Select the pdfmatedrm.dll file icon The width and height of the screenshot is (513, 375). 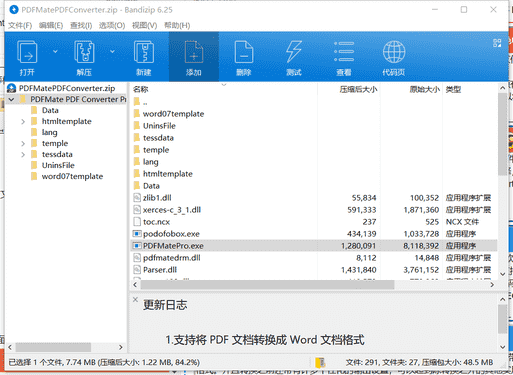[137, 258]
